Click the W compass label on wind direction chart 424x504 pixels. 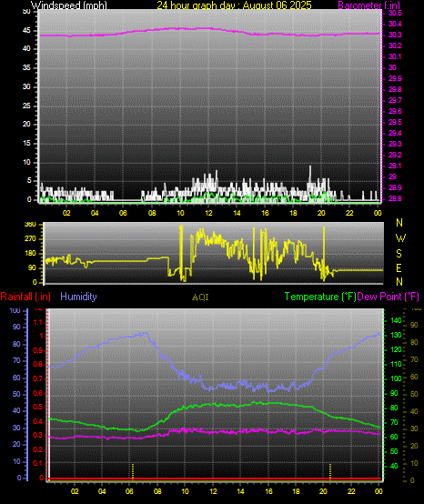[400, 238]
